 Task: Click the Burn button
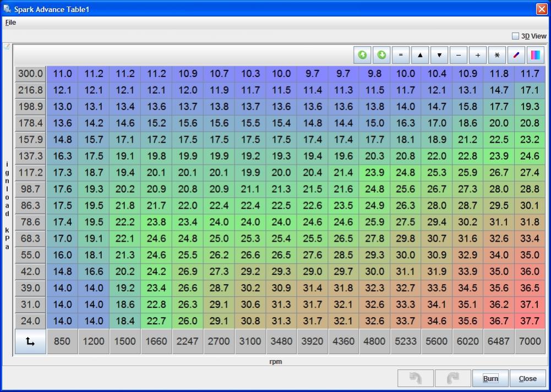point(490,378)
